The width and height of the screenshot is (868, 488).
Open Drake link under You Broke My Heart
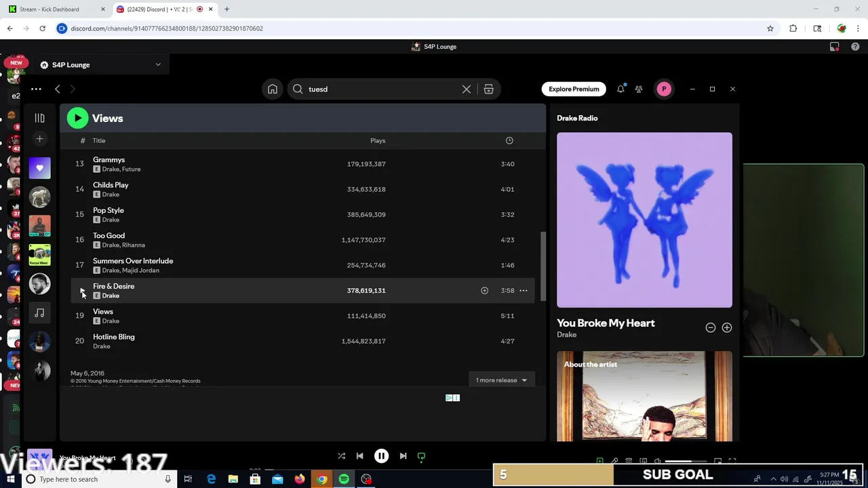coord(566,335)
